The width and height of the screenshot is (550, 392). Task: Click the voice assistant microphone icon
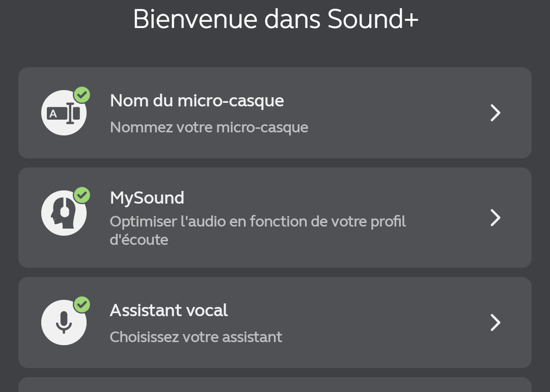pyautogui.click(x=64, y=323)
